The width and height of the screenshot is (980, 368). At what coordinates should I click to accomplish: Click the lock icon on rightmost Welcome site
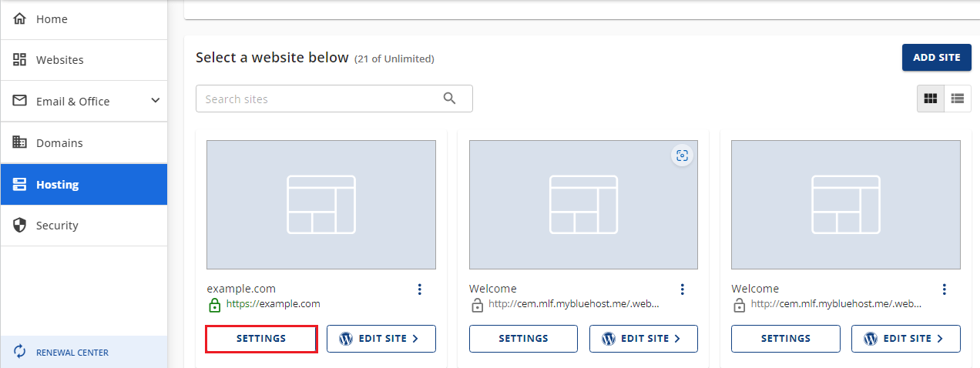point(740,305)
